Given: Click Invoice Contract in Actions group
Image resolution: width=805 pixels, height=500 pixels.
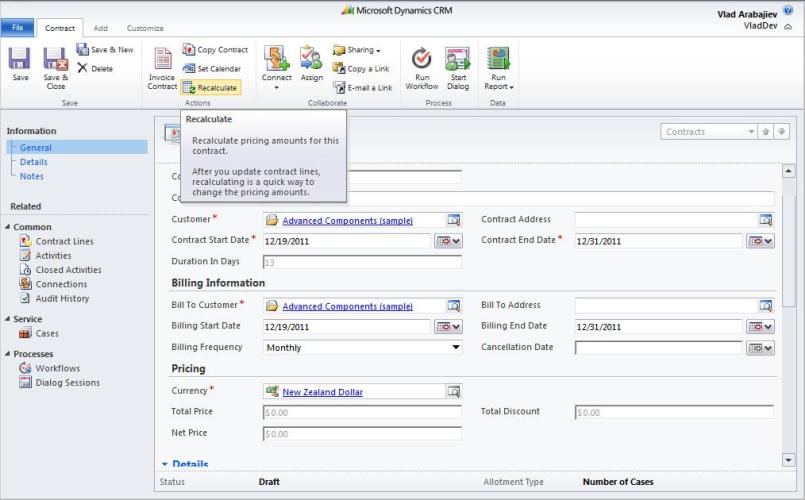Looking at the screenshot, I should 162,68.
